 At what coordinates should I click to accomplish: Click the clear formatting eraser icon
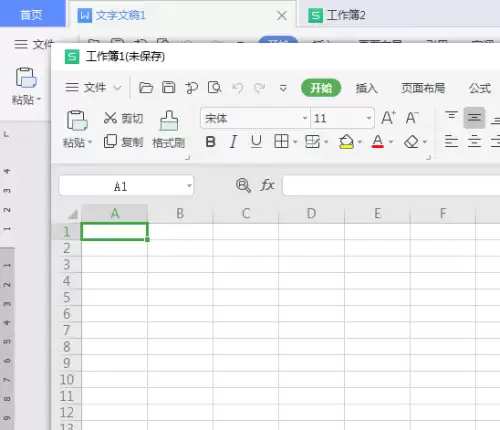[x=411, y=142]
